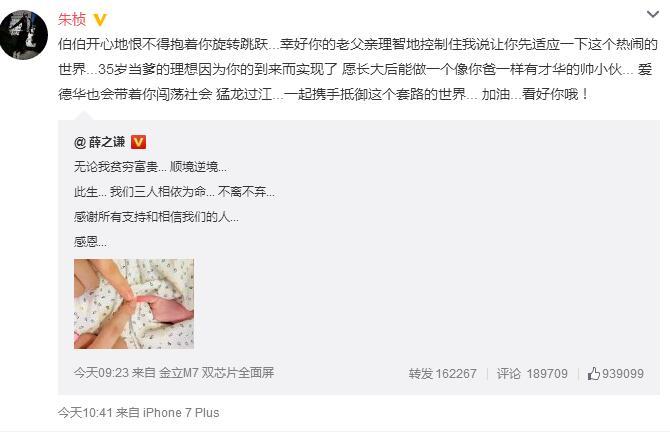Image resolution: width=670 pixels, height=434 pixels.
Task: Open 评论 189709 comments
Action: pyautogui.click(x=532, y=374)
